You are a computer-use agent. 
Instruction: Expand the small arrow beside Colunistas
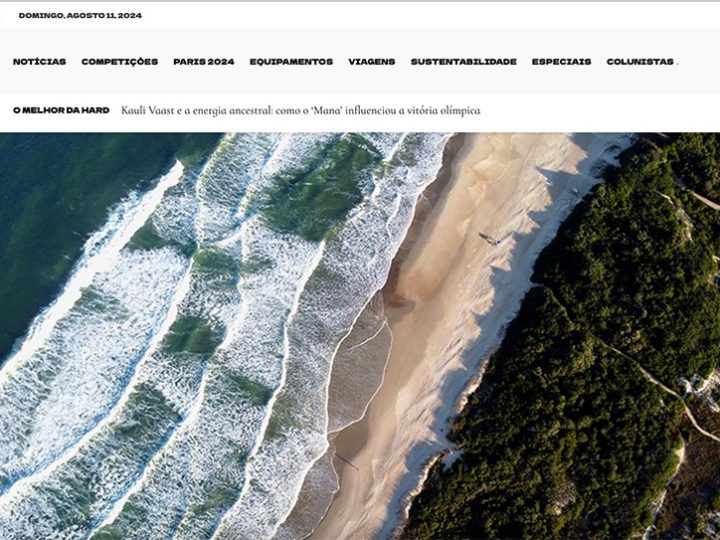click(677, 63)
